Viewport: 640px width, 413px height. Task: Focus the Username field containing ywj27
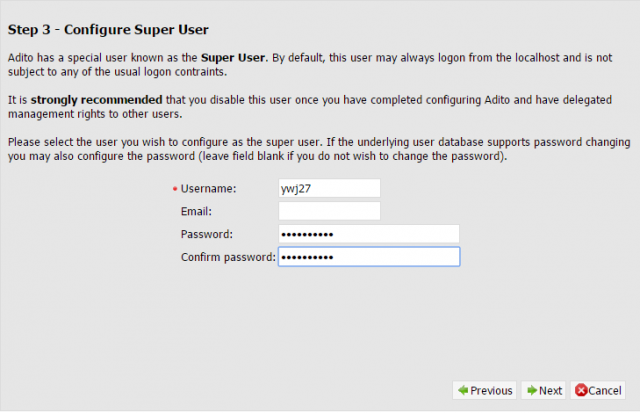pyautogui.click(x=329, y=188)
